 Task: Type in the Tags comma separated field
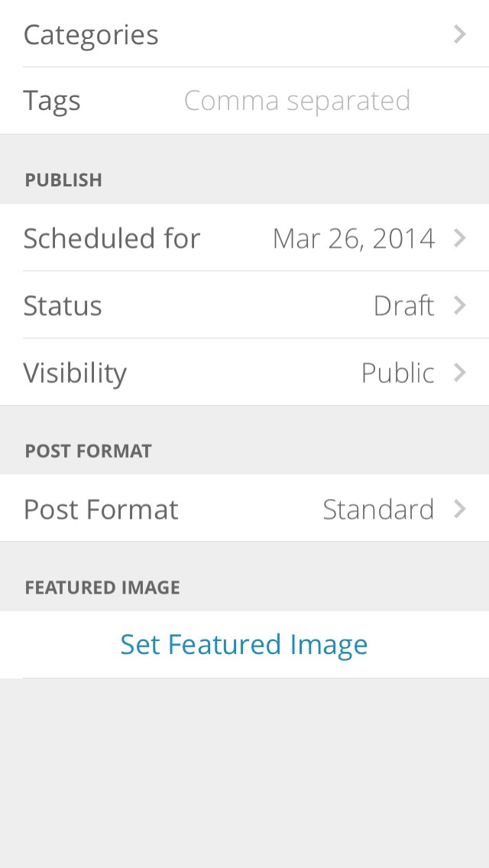tap(297, 101)
